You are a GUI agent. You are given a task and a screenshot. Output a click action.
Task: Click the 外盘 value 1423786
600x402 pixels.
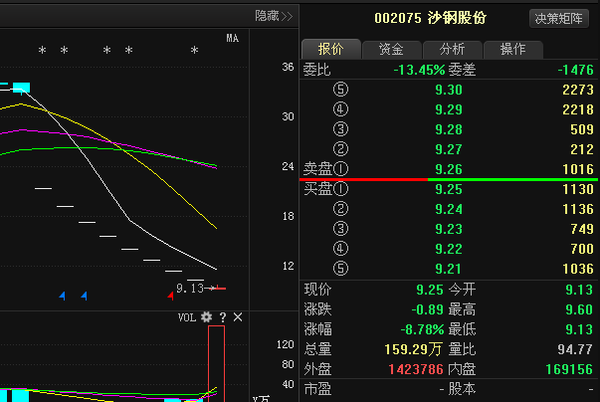pos(416,369)
